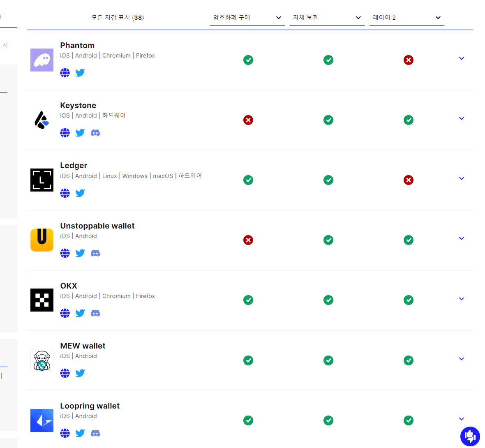Click the Loopring wallet blue logo
Screen dimensions: 485x448
click(x=42, y=420)
